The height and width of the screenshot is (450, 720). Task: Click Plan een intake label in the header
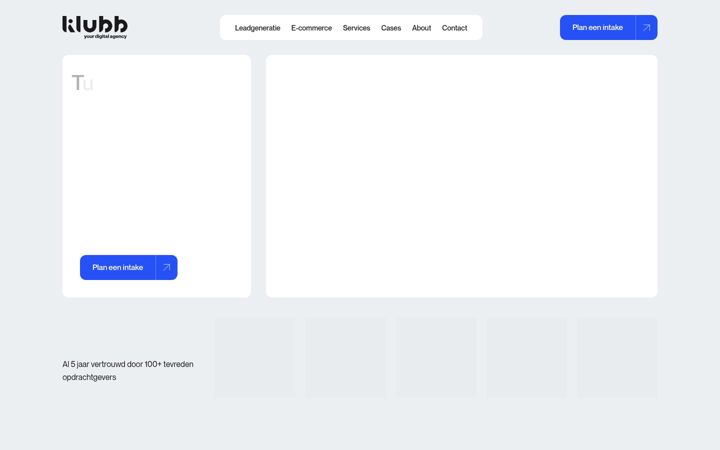597,28
